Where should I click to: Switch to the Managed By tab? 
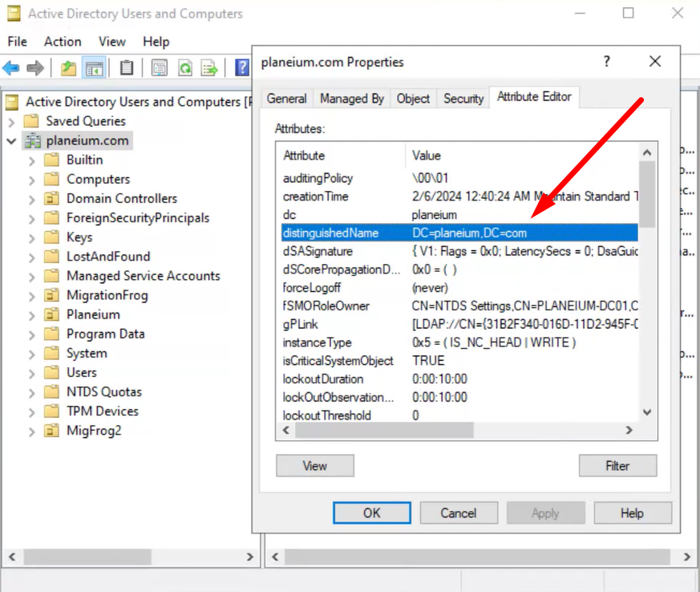[x=351, y=97]
